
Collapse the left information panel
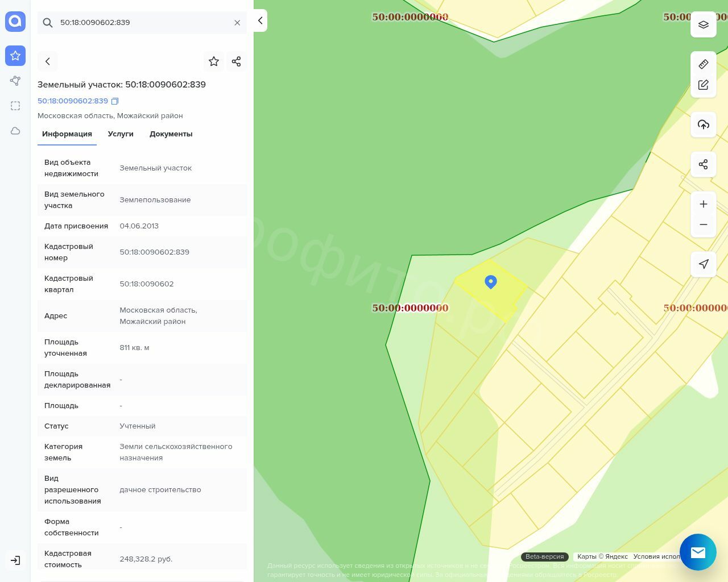click(260, 21)
